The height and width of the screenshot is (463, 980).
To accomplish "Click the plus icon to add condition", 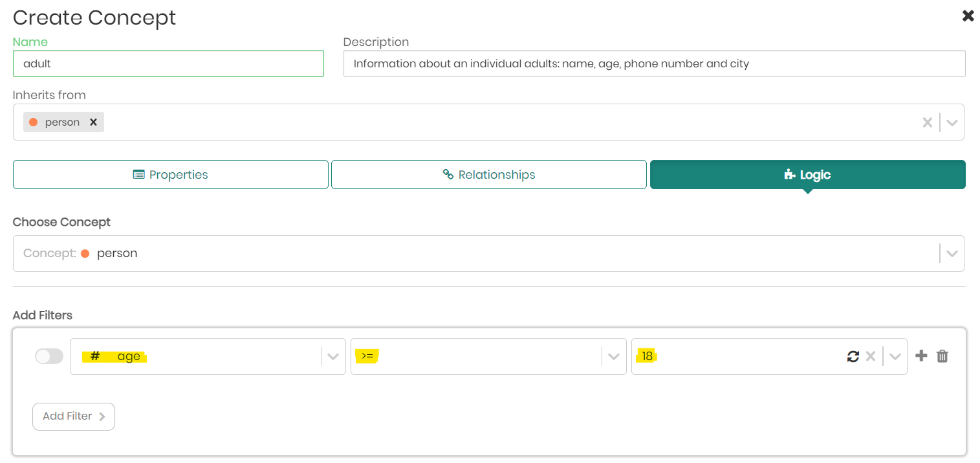I will [922, 356].
